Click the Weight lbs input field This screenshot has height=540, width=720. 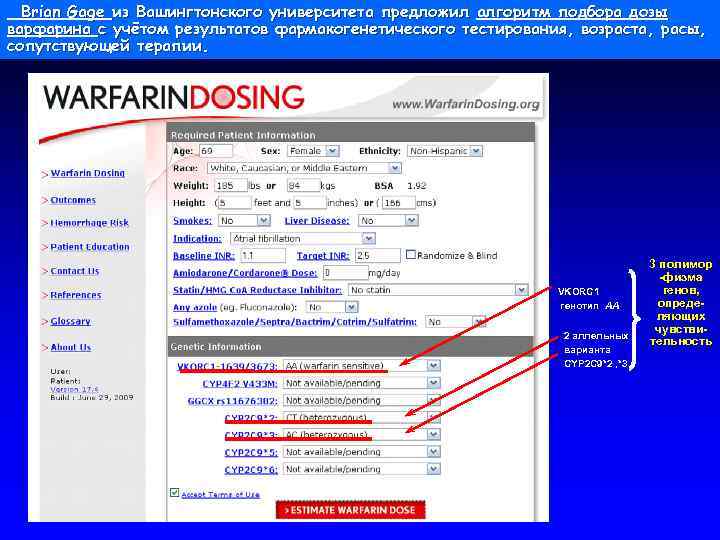231,186
